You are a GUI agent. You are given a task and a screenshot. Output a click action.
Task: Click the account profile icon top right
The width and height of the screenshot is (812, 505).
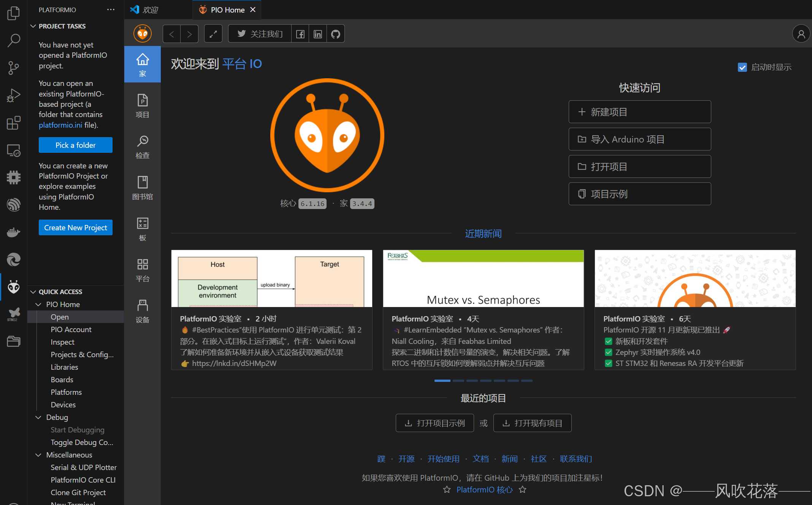pos(801,34)
